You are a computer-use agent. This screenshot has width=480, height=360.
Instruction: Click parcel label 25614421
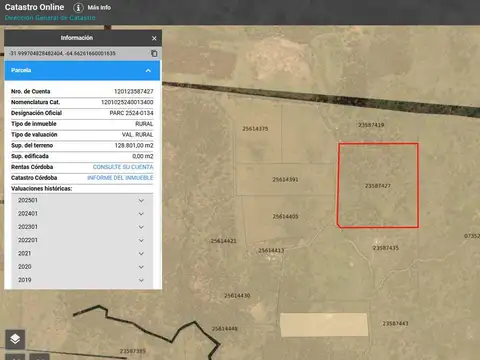pos(223,241)
